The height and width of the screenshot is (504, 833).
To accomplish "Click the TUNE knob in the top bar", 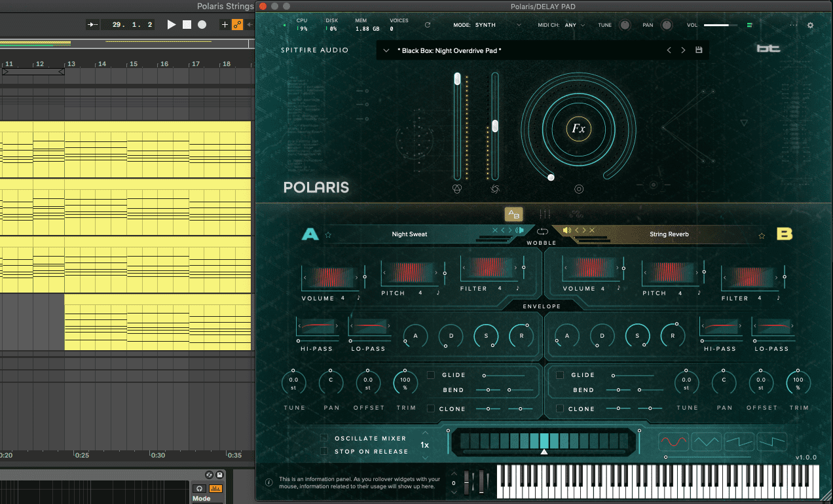I will [625, 25].
